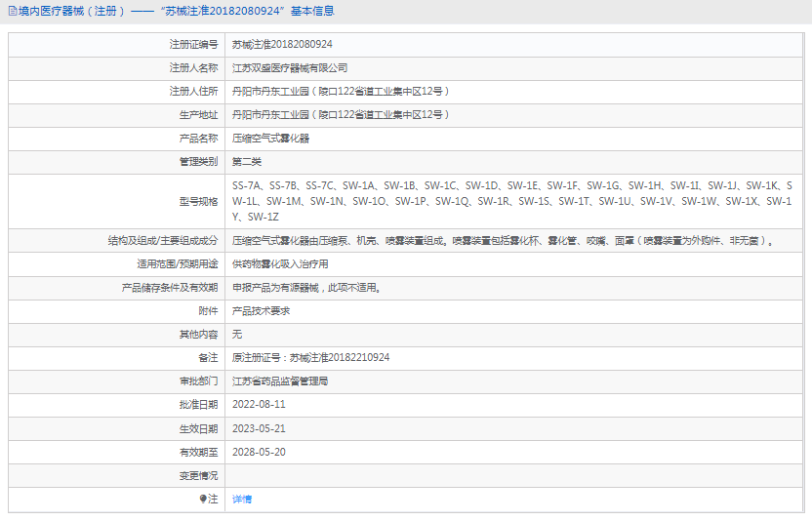Click the 注册证编号 row label
812x521 pixels.
pyautogui.click(x=193, y=45)
